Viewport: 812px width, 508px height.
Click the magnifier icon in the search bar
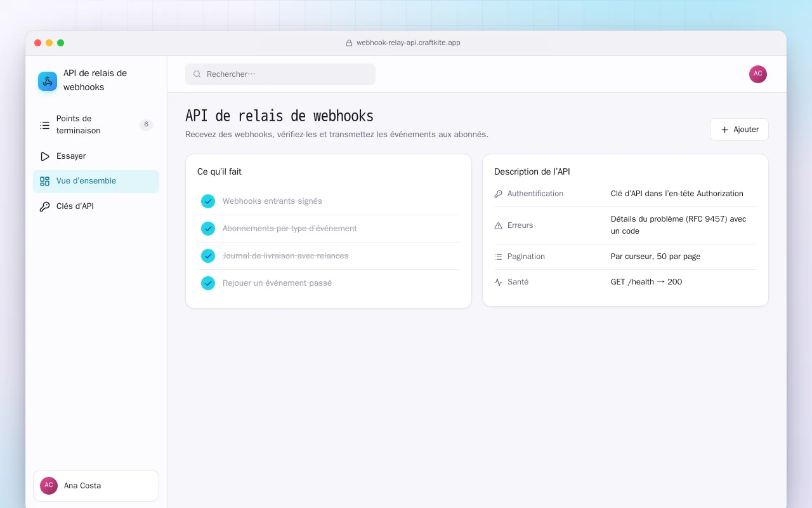[x=197, y=74]
